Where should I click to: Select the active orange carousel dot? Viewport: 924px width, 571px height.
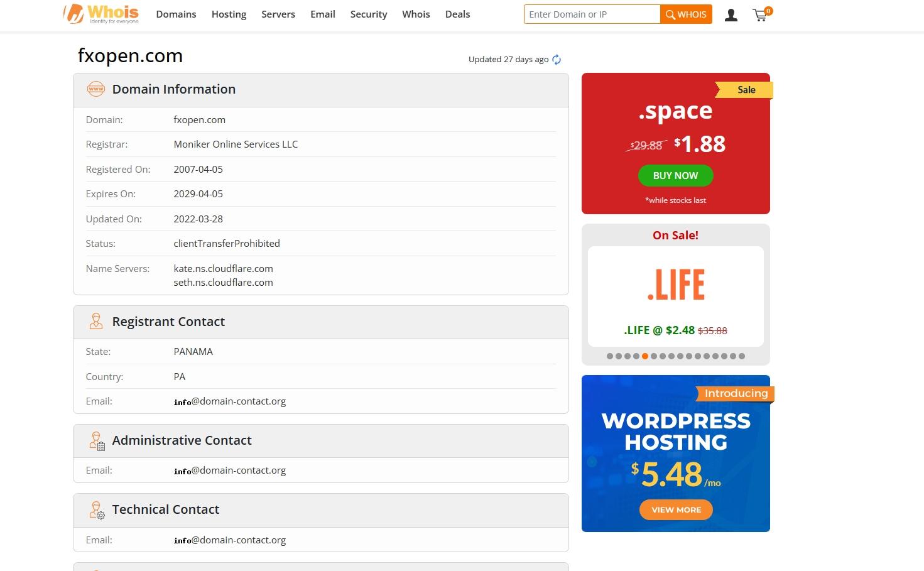[x=645, y=356]
